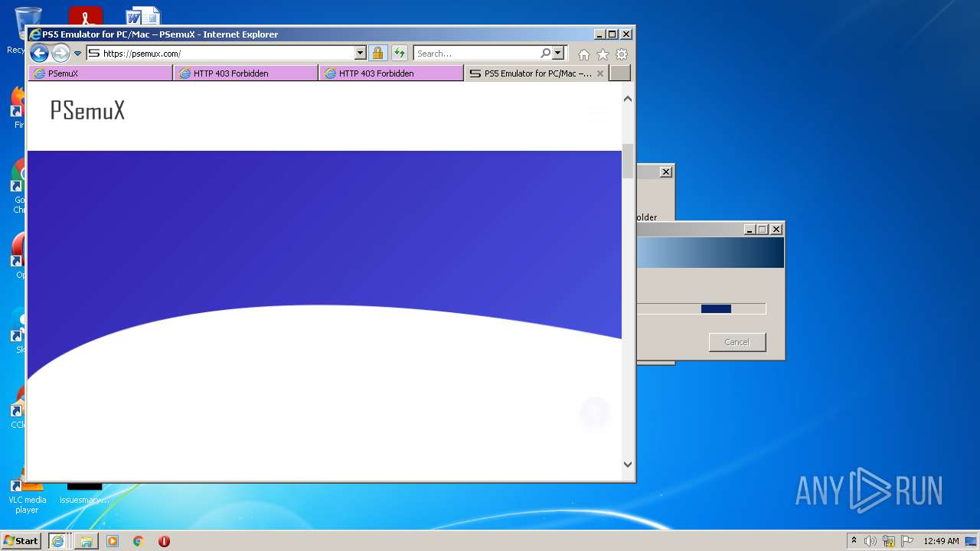
Task: Click the psemux.com address bar field
Action: click(x=220, y=54)
